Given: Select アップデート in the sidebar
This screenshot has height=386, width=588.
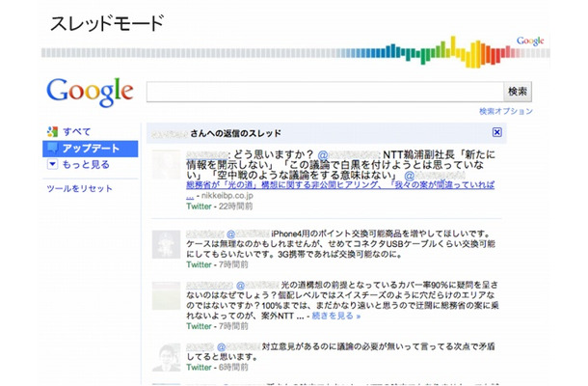Looking at the screenshot, I should 91,149.
